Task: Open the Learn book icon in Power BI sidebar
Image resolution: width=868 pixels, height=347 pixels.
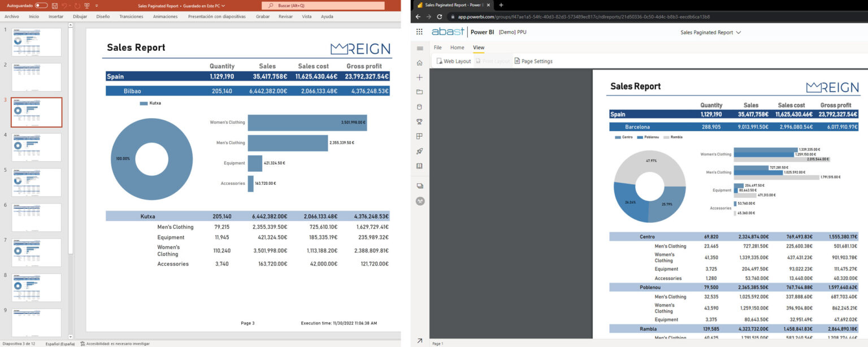Action: (420, 166)
